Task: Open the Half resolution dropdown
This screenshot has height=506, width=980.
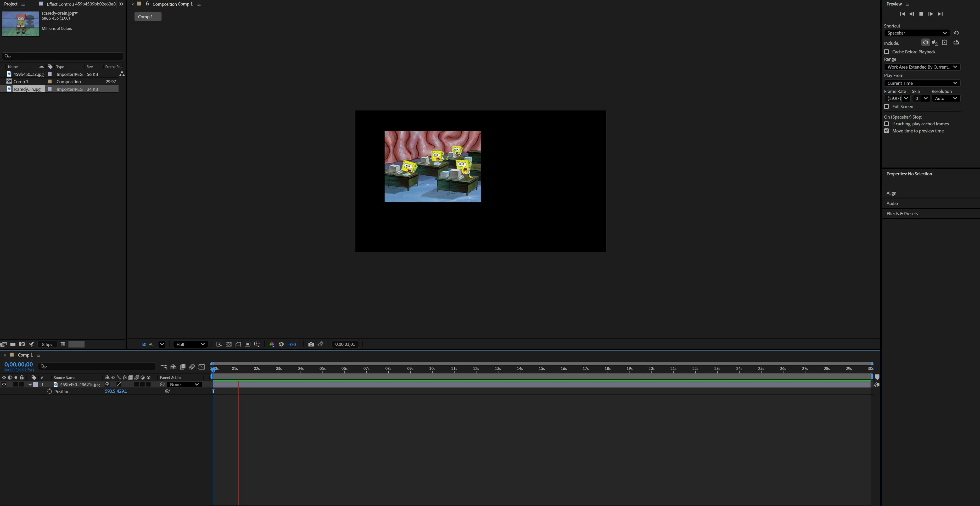Action: (190, 344)
